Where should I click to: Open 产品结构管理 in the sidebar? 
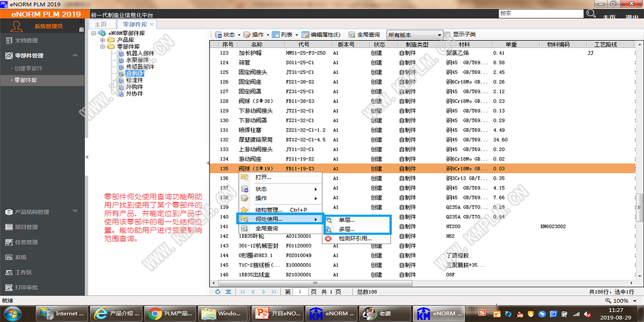[42, 212]
